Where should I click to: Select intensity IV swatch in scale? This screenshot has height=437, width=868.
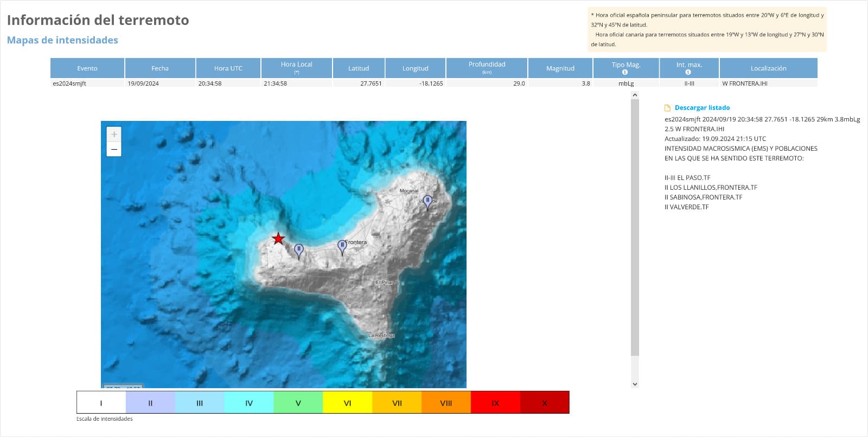click(x=249, y=403)
